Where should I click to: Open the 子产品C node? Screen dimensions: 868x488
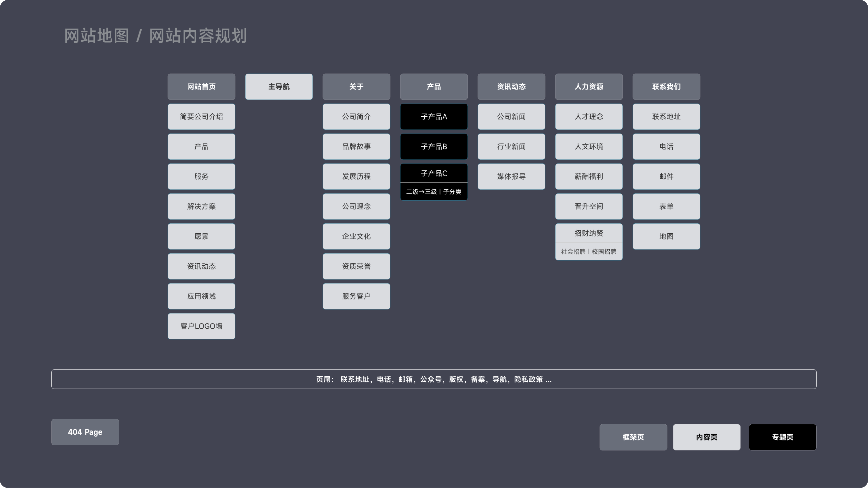(x=434, y=173)
